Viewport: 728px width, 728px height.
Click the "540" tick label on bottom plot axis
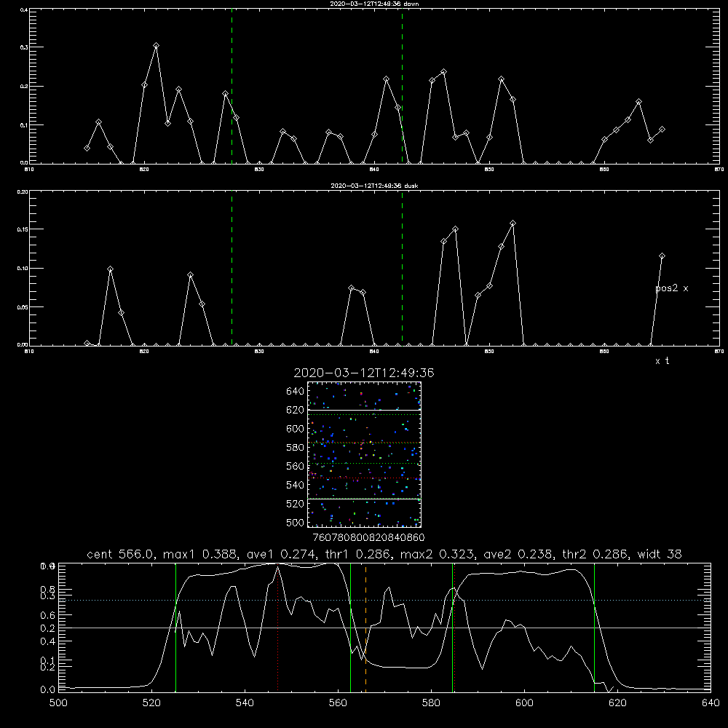coord(245,703)
